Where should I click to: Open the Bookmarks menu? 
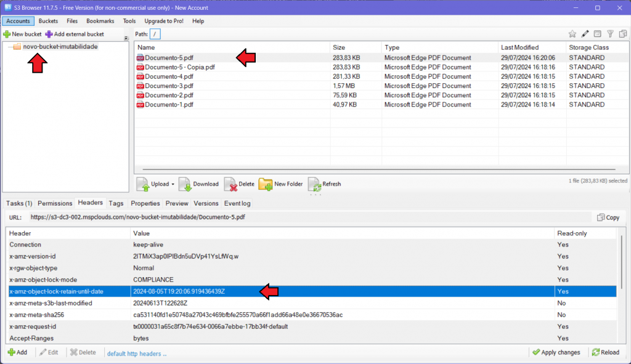(x=100, y=21)
